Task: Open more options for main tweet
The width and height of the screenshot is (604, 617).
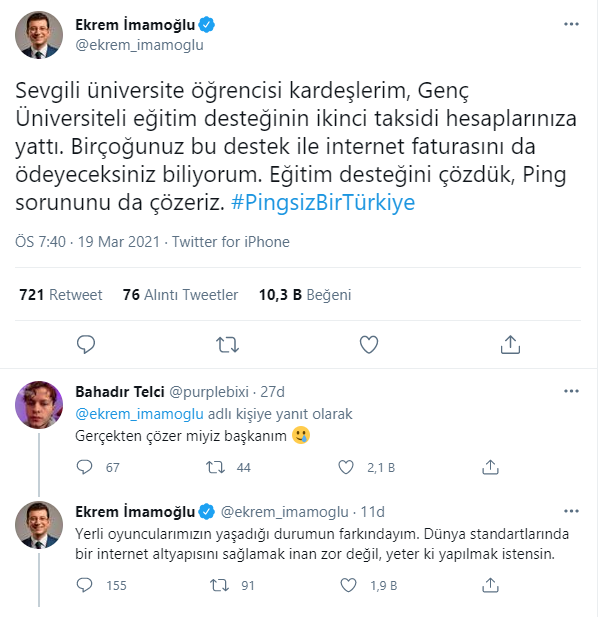Action: [x=569, y=22]
